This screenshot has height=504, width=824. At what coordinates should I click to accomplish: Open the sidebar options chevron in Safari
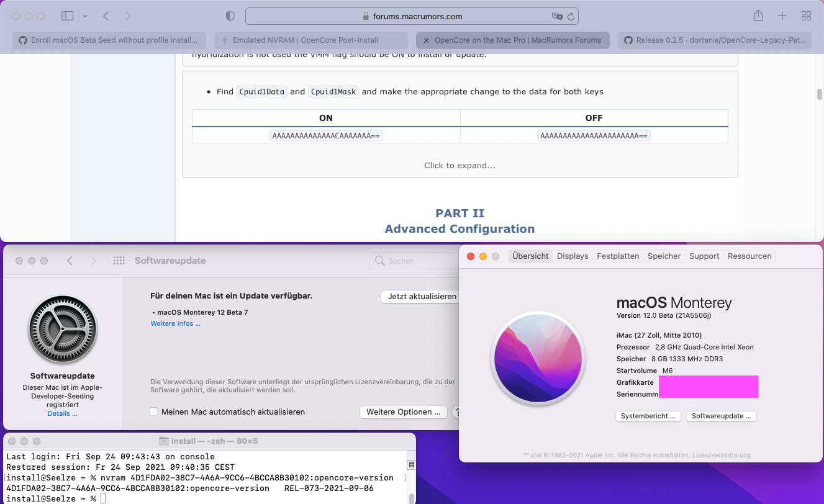coord(85,16)
